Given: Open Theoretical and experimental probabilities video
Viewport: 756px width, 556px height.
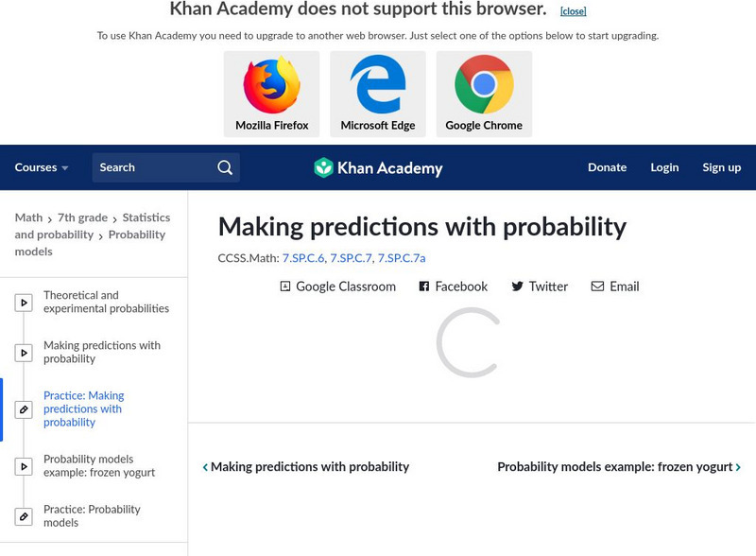Looking at the screenshot, I should tap(106, 302).
